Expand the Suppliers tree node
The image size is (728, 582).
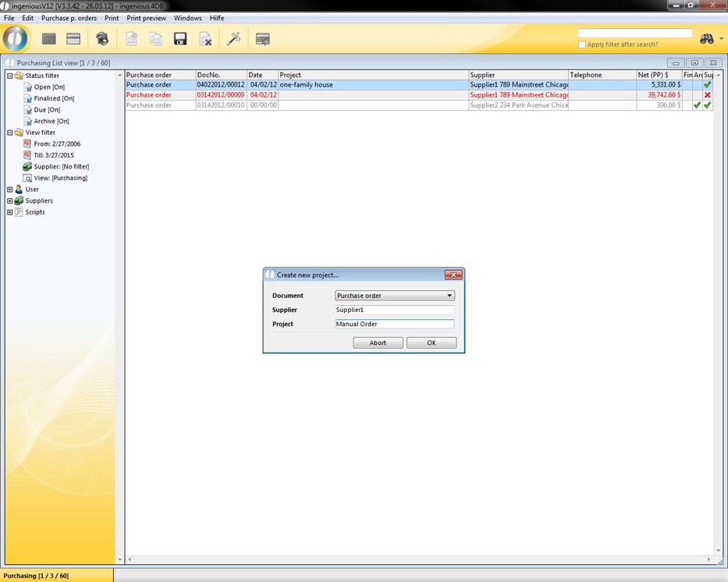coord(9,201)
